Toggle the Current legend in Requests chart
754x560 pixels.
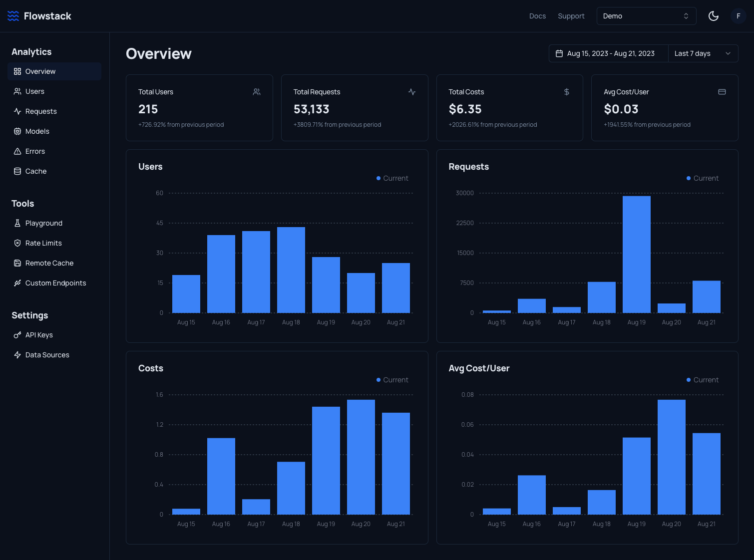703,178
